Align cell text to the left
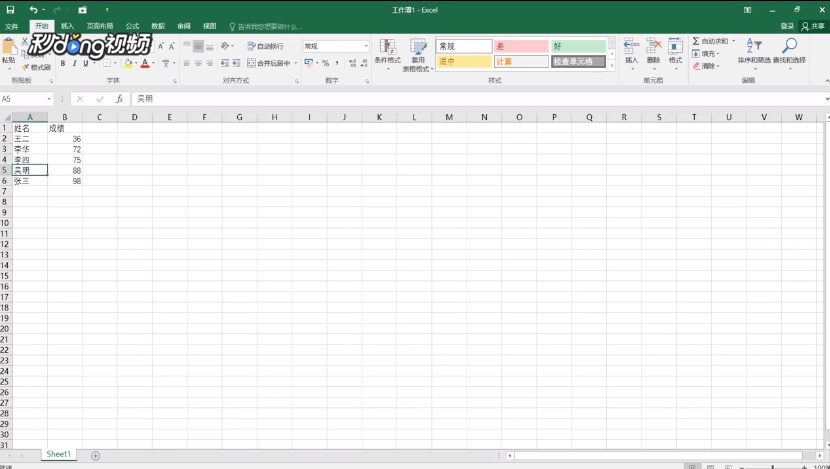This screenshot has height=469, width=830. point(187,64)
